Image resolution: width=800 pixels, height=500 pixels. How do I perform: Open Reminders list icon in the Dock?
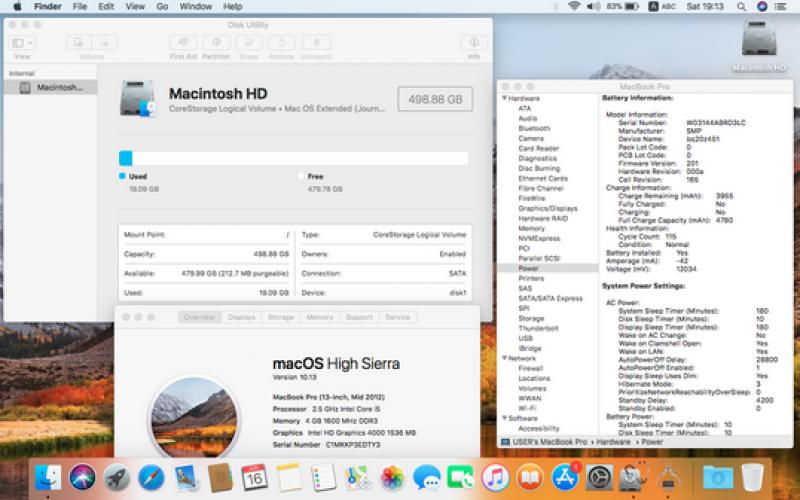[x=323, y=478]
